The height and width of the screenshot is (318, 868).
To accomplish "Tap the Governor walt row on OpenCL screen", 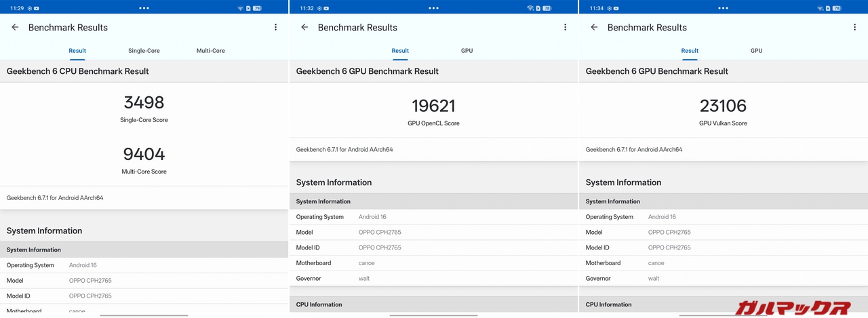I will point(433,279).
